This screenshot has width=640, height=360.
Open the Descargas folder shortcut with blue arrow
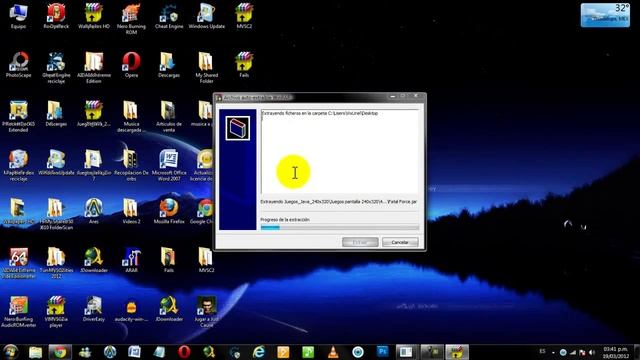pyautogui.click(x=169, y=65)
